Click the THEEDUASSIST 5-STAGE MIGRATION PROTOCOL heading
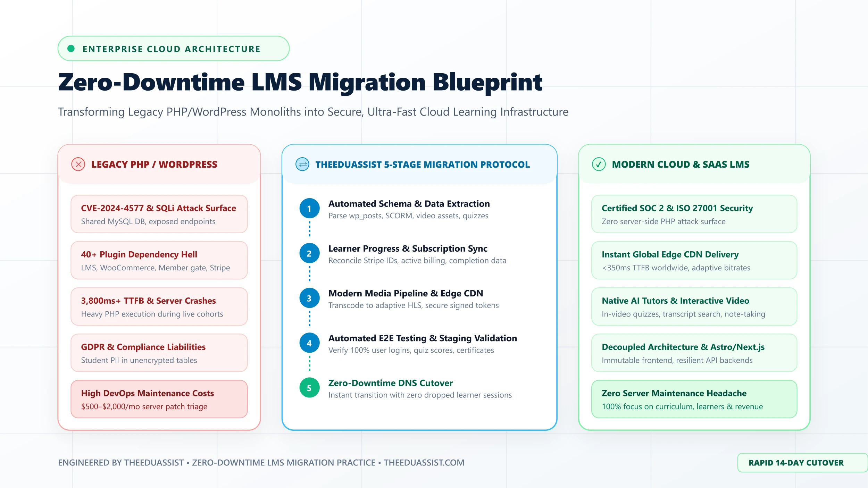868x488 pixels. coord(423,165)
